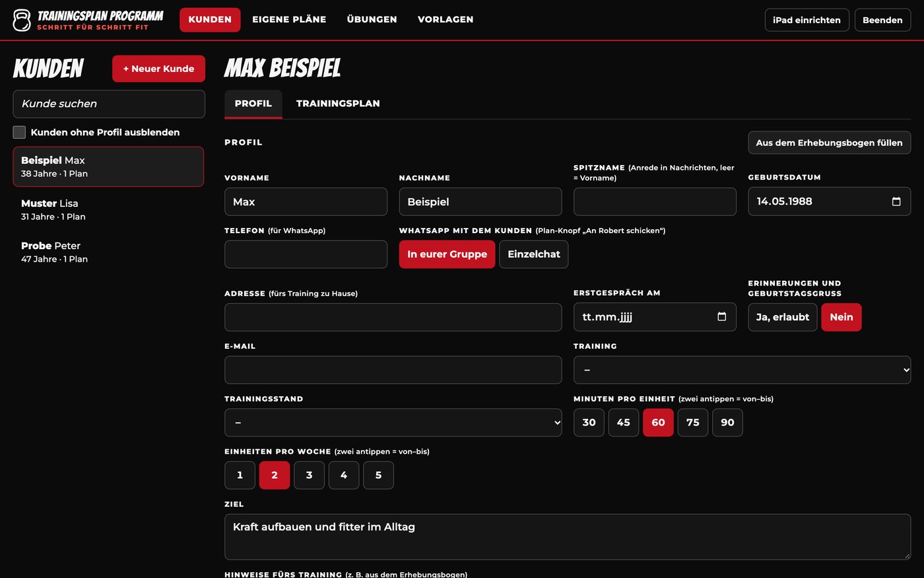
Task: Focus the 'Kunde suchen' search field
Action: point(109,104)
